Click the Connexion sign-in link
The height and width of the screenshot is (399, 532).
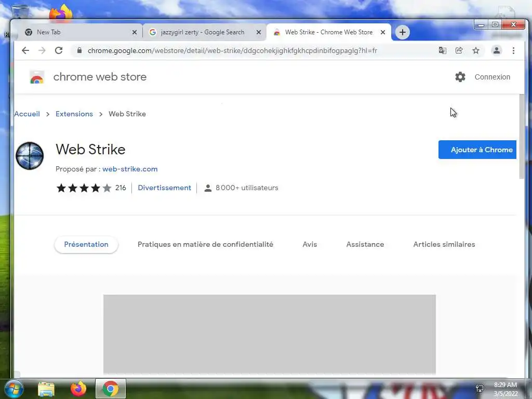pos(493,77)
